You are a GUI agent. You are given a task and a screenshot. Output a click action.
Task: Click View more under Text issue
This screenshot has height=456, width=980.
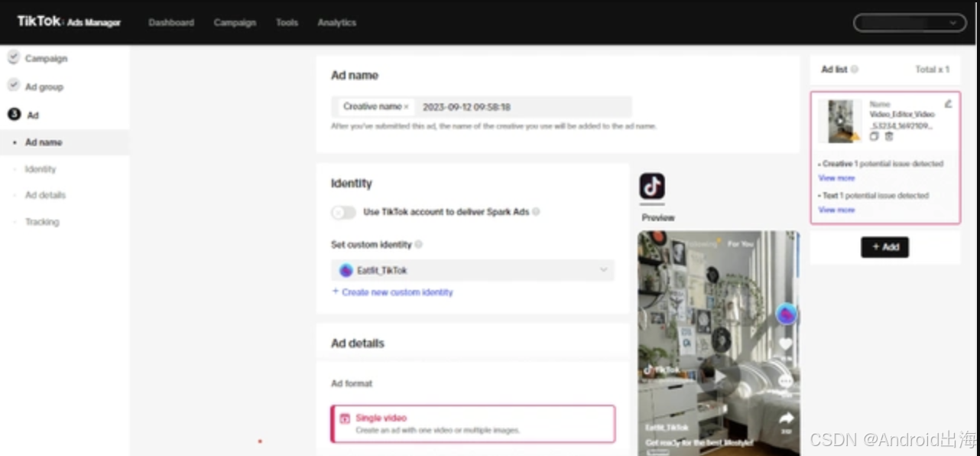[836, 210]
